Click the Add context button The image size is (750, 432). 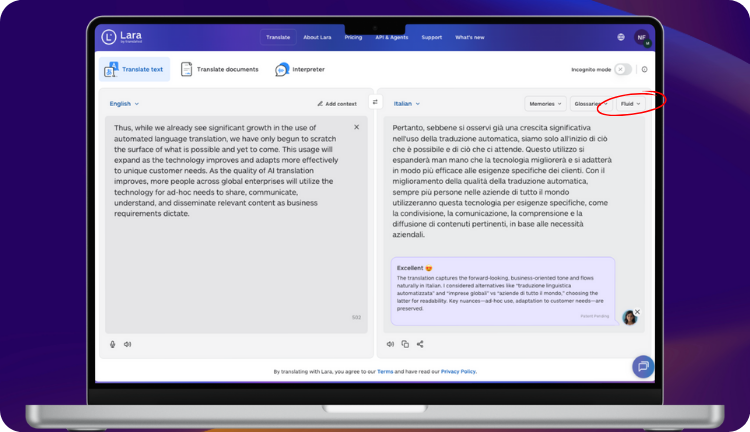(337, 103)
